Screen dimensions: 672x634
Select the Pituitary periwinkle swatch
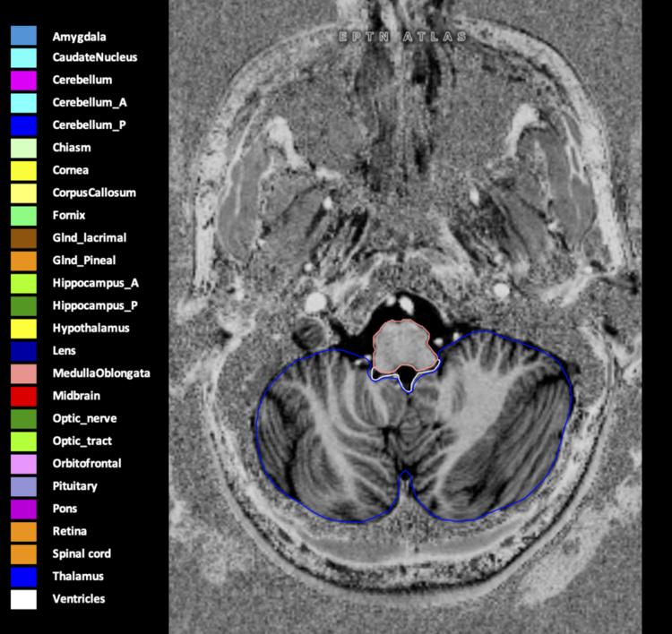point(23,486)
